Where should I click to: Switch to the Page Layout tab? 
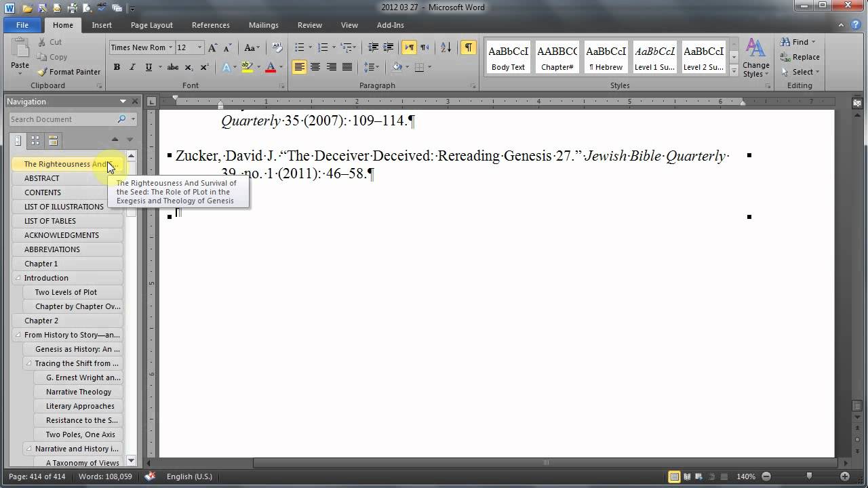point(152,25)
